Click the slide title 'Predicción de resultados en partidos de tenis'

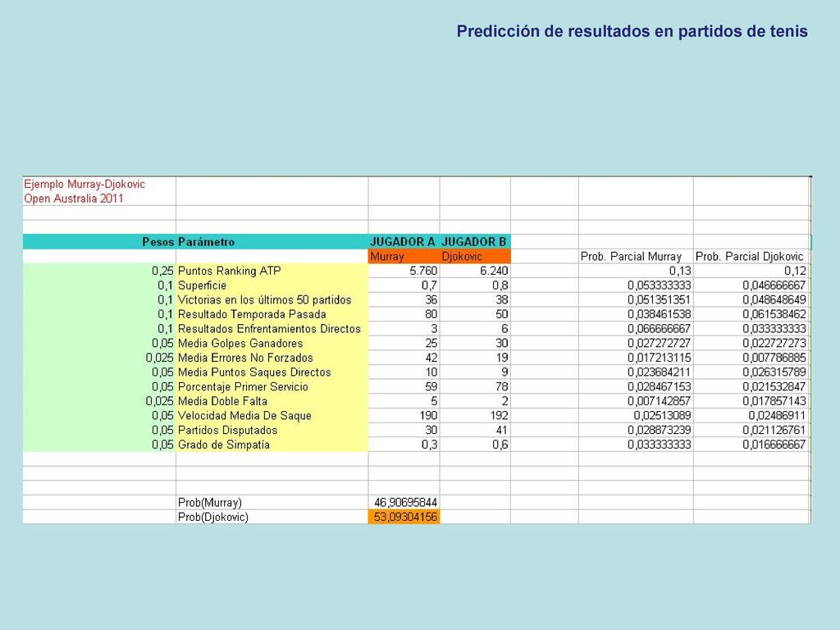coord(632,31)
